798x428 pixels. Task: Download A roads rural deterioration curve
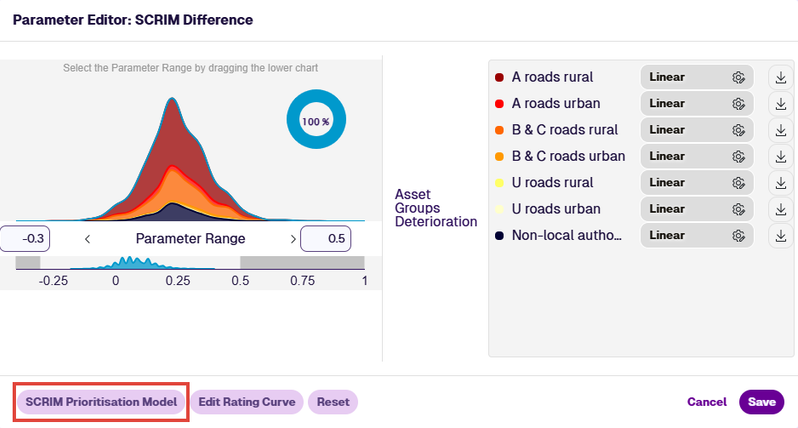point(781,77)
